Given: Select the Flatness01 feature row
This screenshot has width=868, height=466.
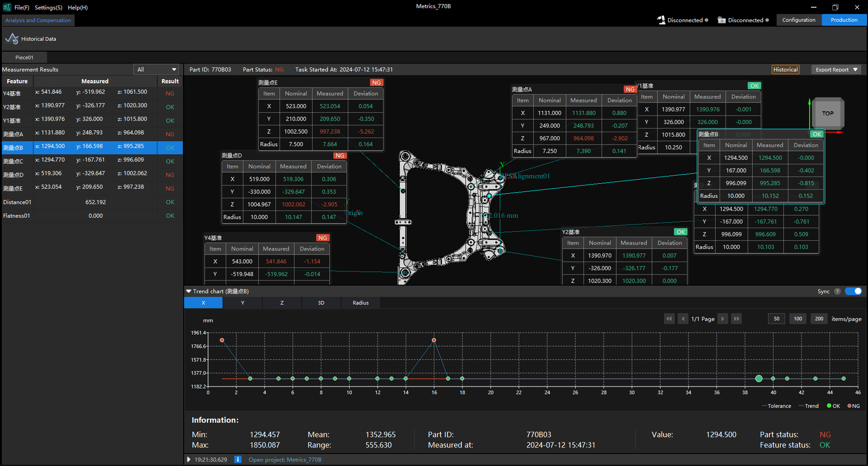Looking at the screenshot, I should click(x=92, y=215).
